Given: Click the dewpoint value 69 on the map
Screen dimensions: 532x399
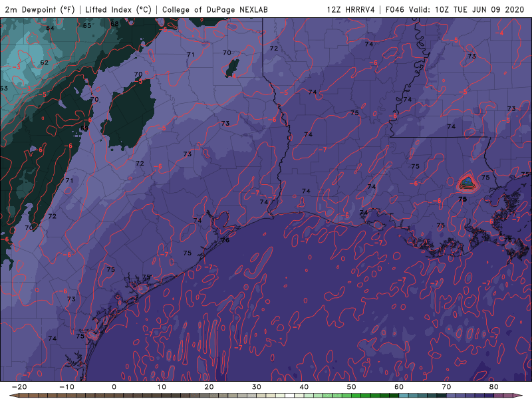Looking at the screenshot, I should point(84,128).
